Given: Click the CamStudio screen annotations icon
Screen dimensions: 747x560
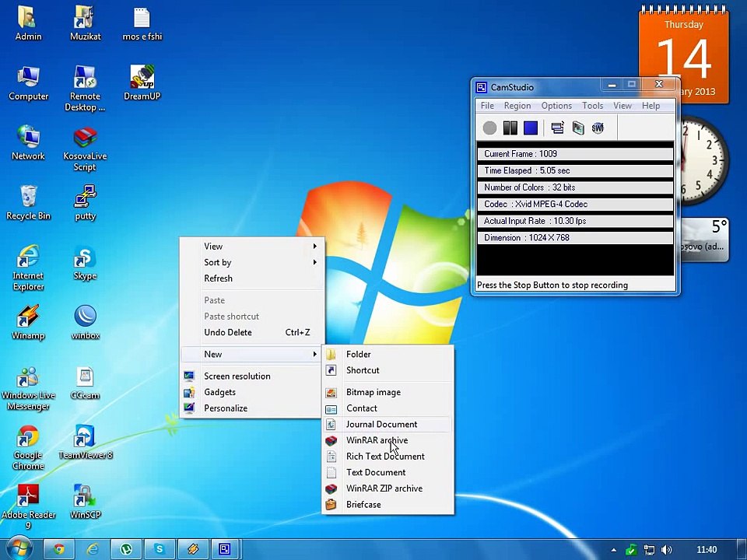Looking at the screenshot, I should pyautogui.click(x=577, y=128).
